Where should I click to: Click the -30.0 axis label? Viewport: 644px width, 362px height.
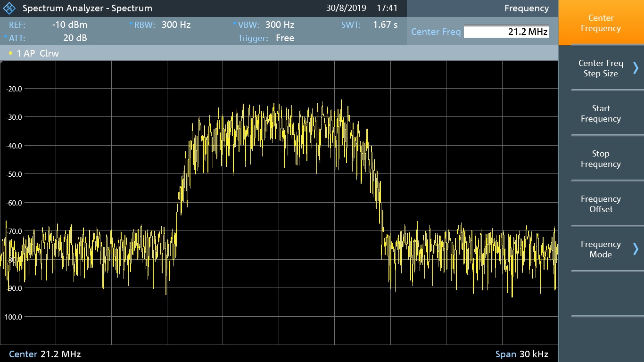click(14, 117)
